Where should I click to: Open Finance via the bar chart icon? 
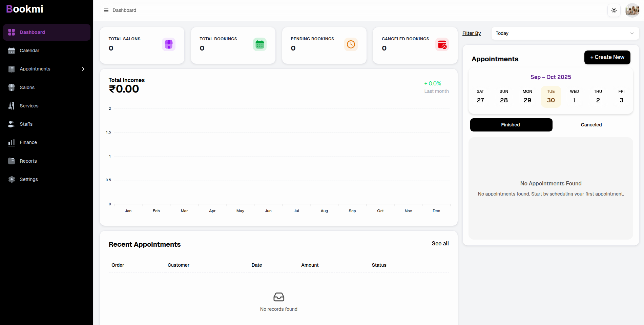point(12,142)
